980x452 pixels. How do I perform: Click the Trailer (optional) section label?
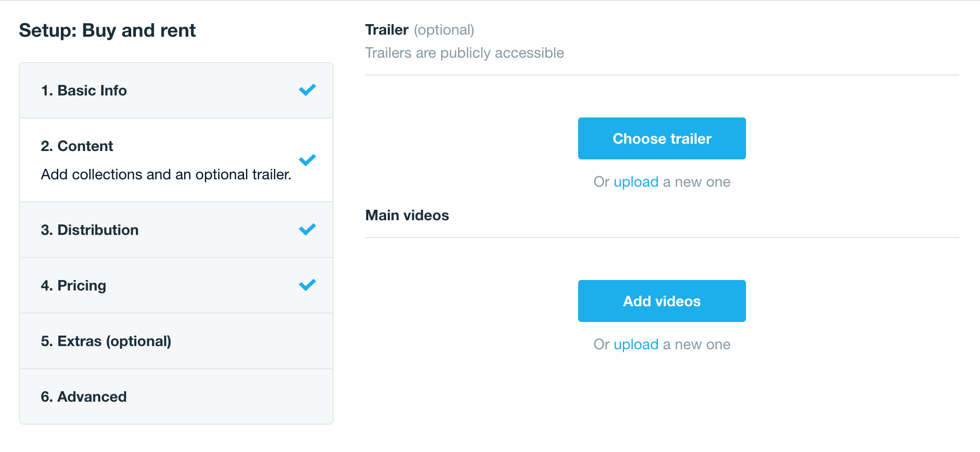point(419,30)
